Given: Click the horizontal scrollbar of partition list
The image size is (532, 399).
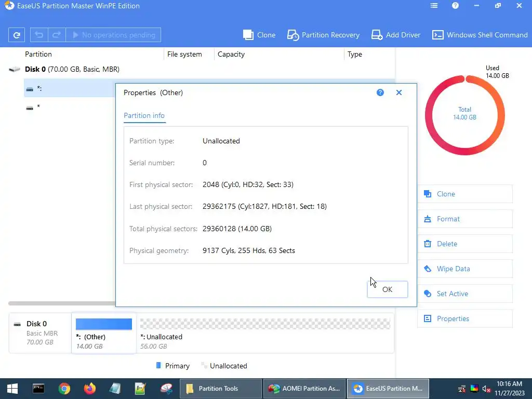Looking at the screenshot, I should [x=62, y=303].
